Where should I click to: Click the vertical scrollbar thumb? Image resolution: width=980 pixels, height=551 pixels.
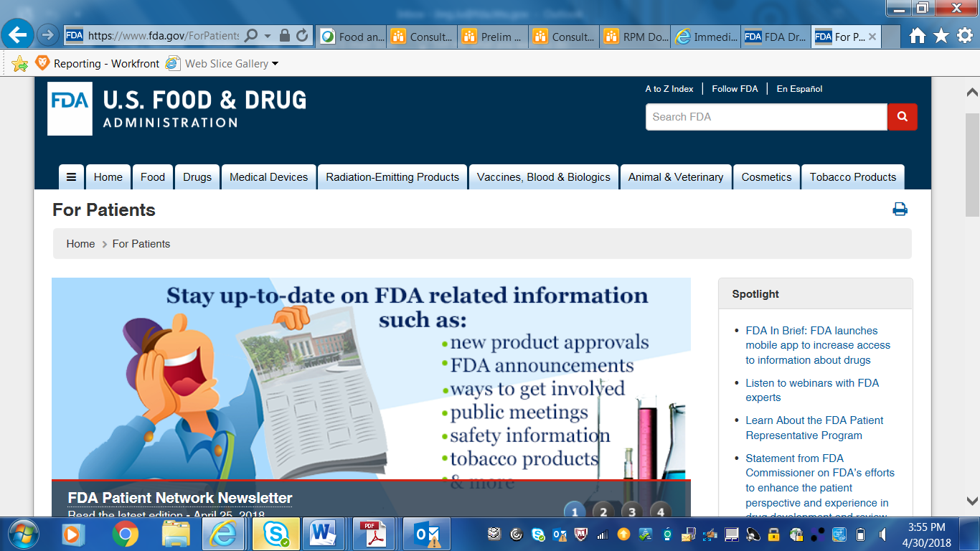[972, 164]
